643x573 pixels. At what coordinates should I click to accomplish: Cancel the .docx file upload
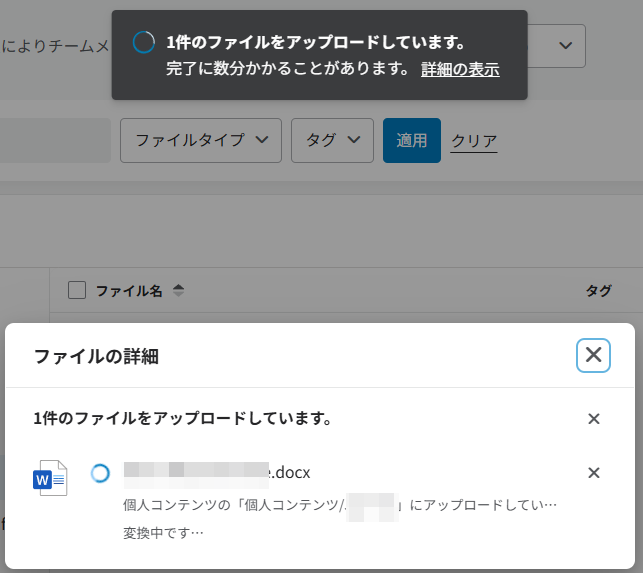(593, 473)
